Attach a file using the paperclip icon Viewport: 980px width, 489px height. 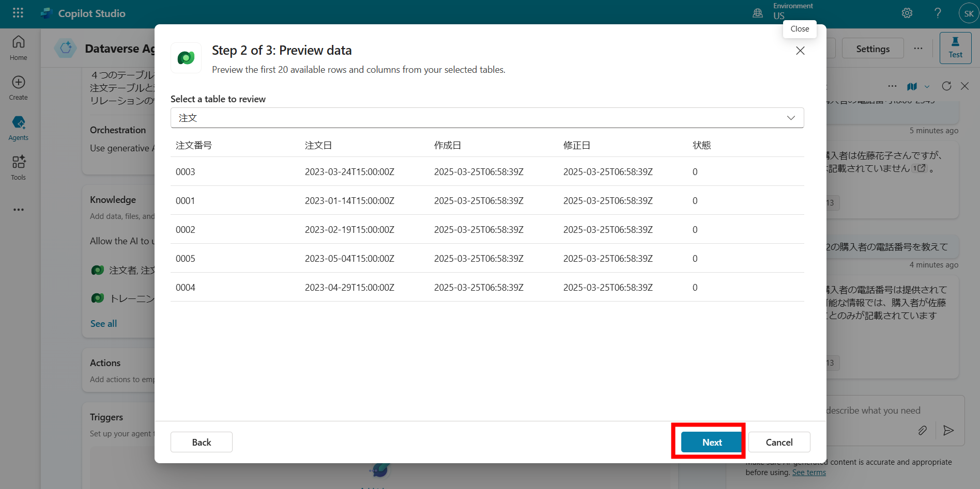tap(923, 430)
